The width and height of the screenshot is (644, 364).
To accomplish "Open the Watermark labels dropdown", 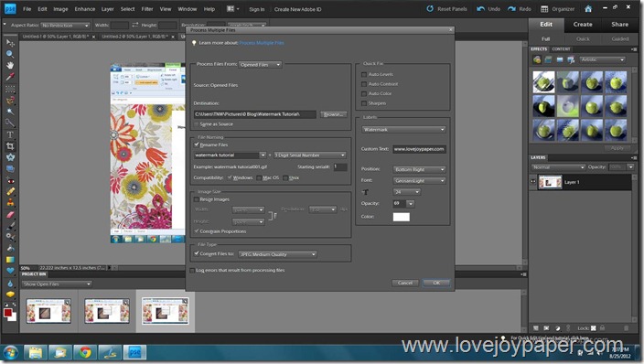I will pos(403,130).
